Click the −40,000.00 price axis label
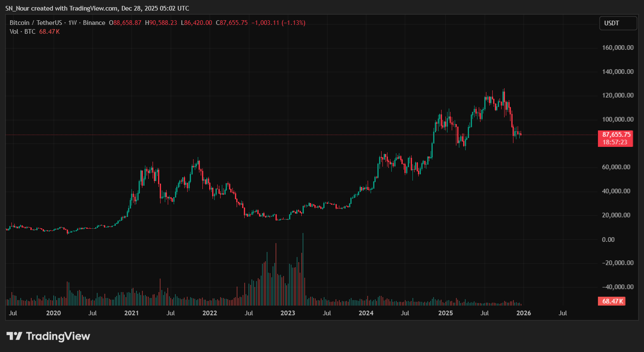This screenshot has height=352, width=644. [617, 287]
